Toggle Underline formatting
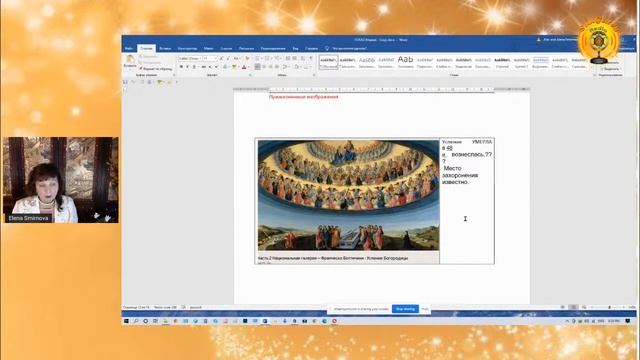This screenshot has width=640, height=360. click(194, 67)
